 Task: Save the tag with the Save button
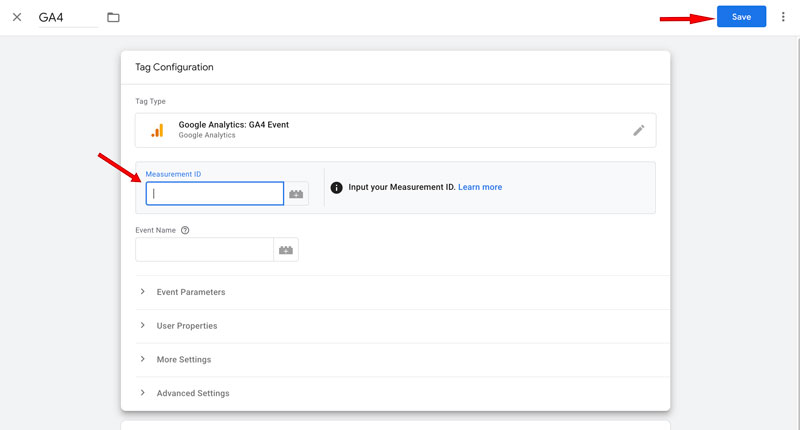741,17
